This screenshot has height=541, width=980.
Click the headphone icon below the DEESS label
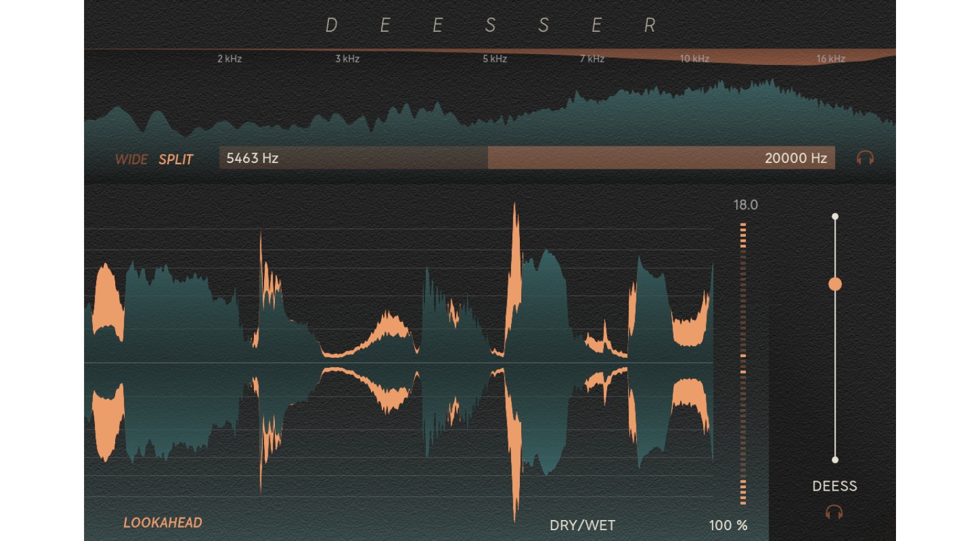click(834, 512)
